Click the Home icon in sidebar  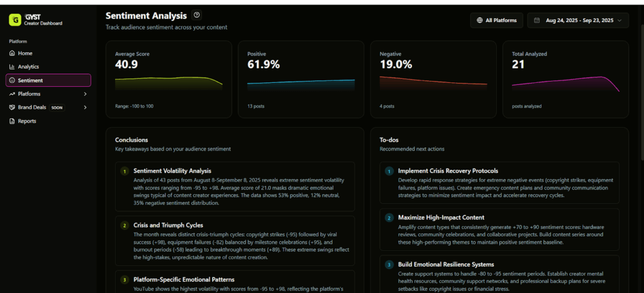pyautogui.click(x=12, y=53)
